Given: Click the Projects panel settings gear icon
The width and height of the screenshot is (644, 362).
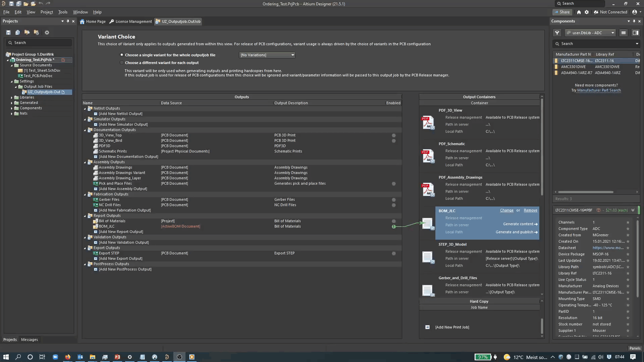Looking at the screenshot, I should tap(47, 33).
